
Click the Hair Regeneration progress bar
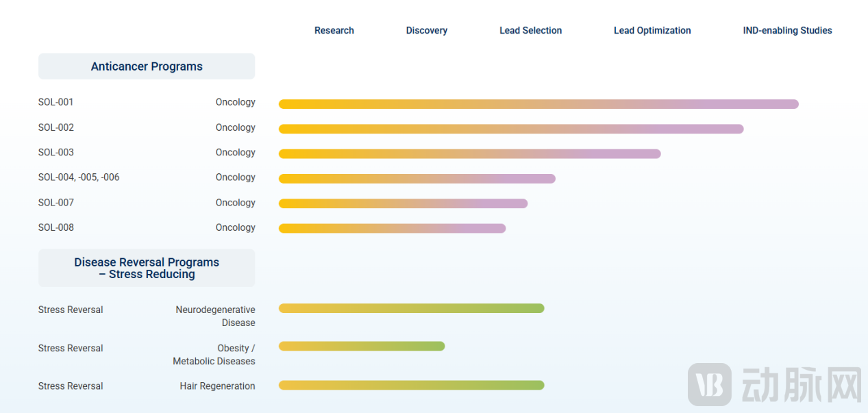pyautogui.click(x=411, y=385)
